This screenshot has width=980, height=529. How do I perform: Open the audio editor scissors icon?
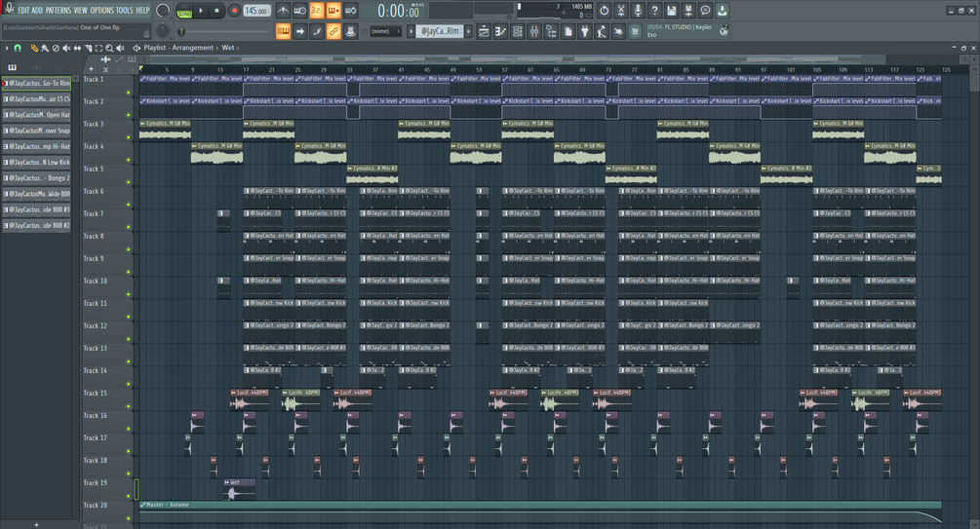point(620,11)
